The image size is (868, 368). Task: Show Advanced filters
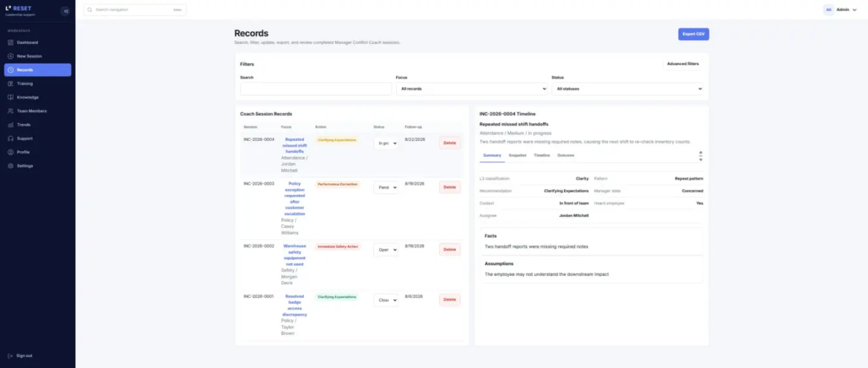[x=683, y=64]
